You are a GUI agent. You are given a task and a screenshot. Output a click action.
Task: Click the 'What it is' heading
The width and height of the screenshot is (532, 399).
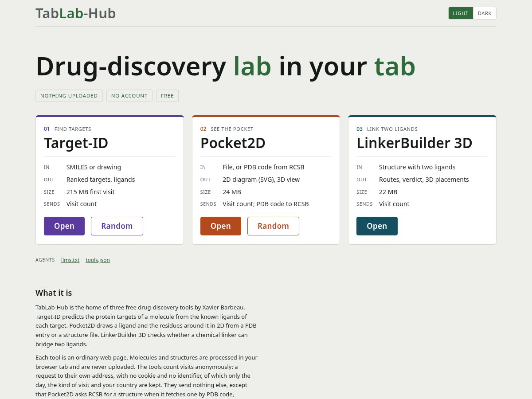[54, 293]
